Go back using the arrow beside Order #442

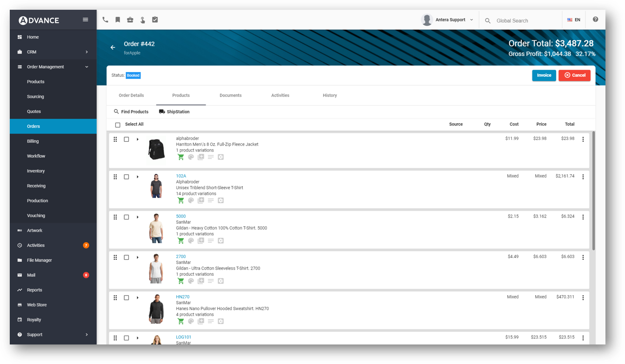click(x=113, y=47)
